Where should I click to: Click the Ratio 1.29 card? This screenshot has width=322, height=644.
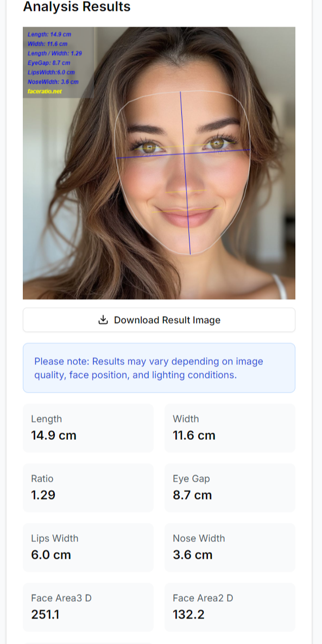(x=88, y=488)
